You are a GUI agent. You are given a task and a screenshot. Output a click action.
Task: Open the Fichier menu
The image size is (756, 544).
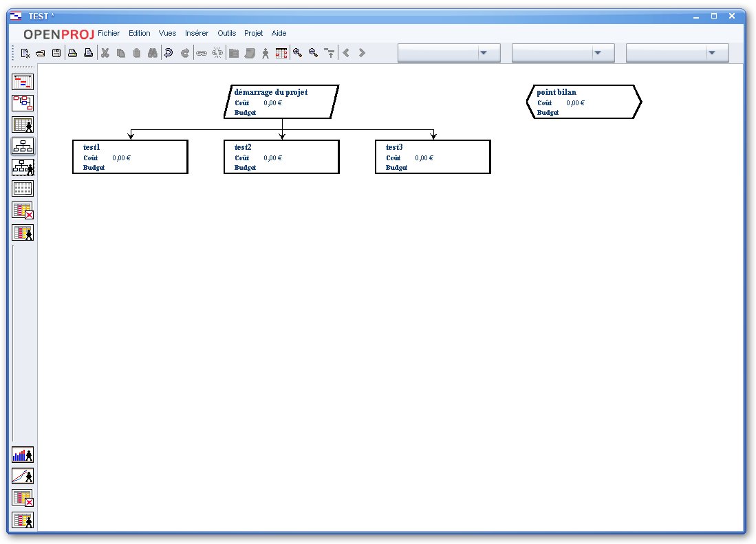[x=109, y=33]
